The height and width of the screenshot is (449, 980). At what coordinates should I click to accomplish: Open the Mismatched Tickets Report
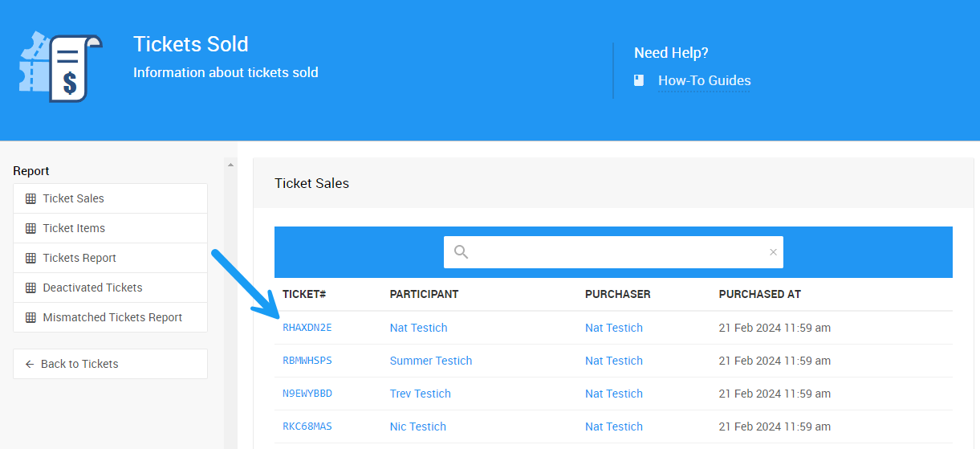pos(112,317)
